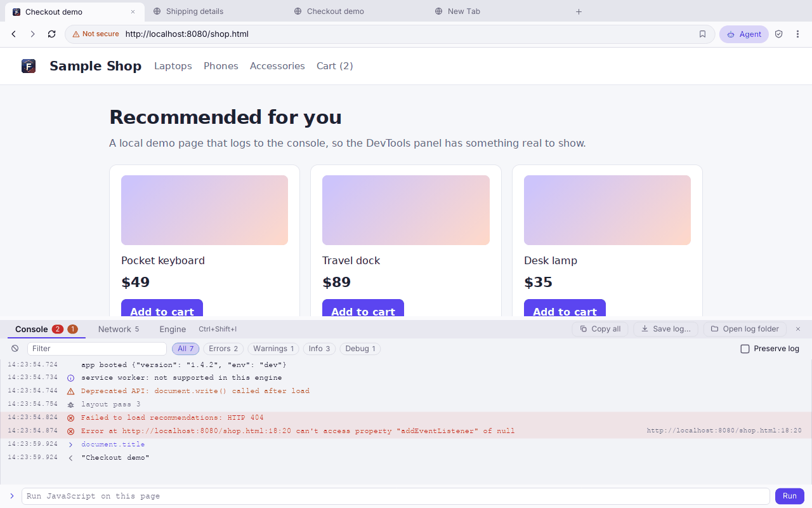Add Desk lamp to cart
The image size is (812, 508).
coord(565,308)
